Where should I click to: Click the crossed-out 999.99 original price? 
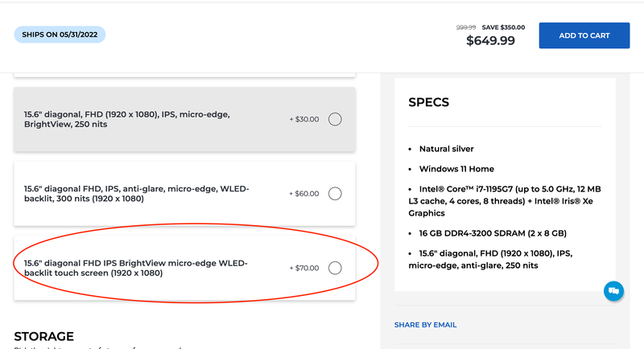tap(466, 27)
